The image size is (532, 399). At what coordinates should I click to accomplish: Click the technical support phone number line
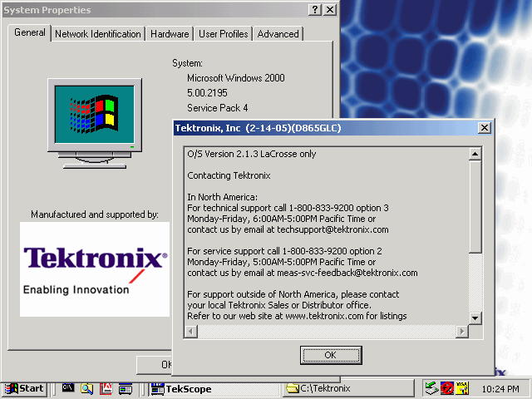[x=288, y=208]
